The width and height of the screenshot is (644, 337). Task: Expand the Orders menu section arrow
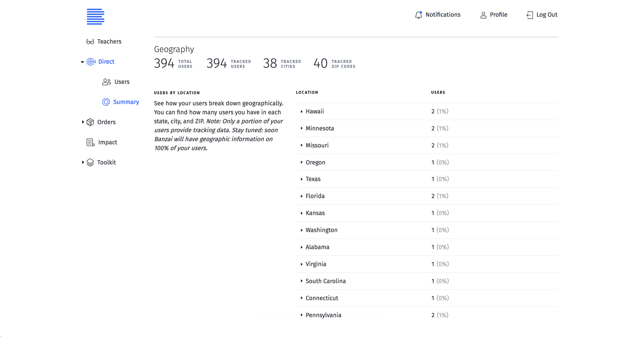83,122
